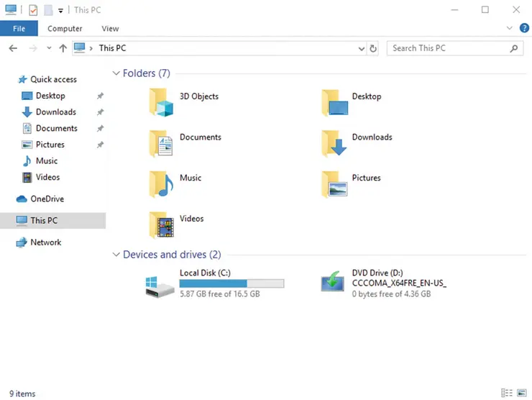The image size is (532, 400).
Task: Open the Music folder icon
Action: [x=162, y=183]
